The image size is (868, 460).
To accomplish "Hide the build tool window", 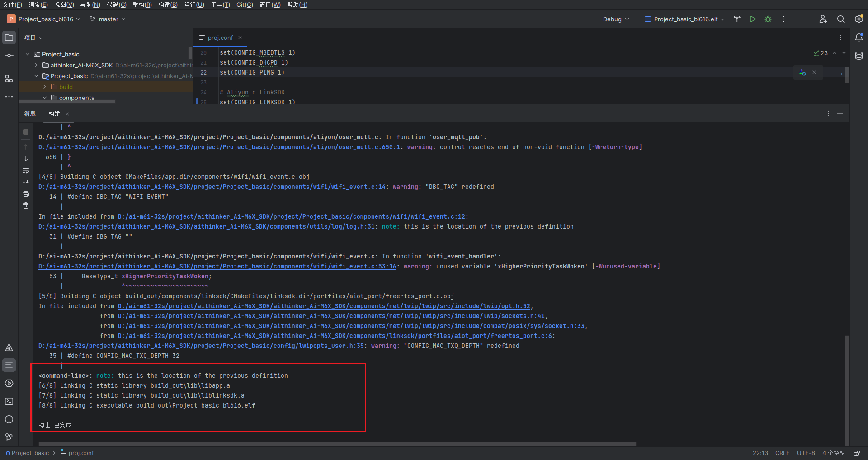I will (x=840, y=113).
